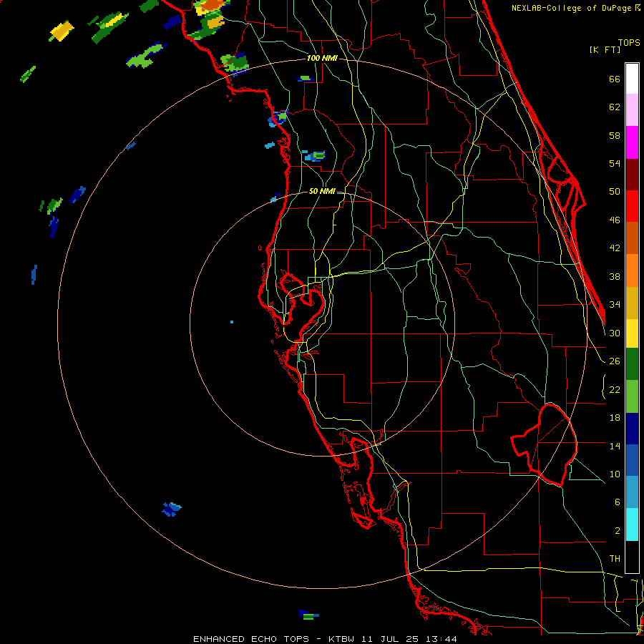
Task: Click the 'TOPS' legend heading
Action: tap(629, 43)
